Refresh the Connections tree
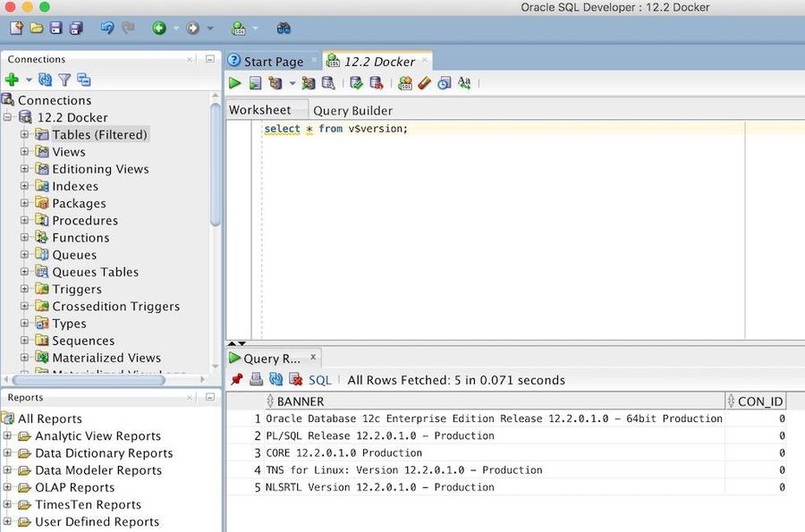805x532 pixels. pyautogui.click(x=46, y=80)
